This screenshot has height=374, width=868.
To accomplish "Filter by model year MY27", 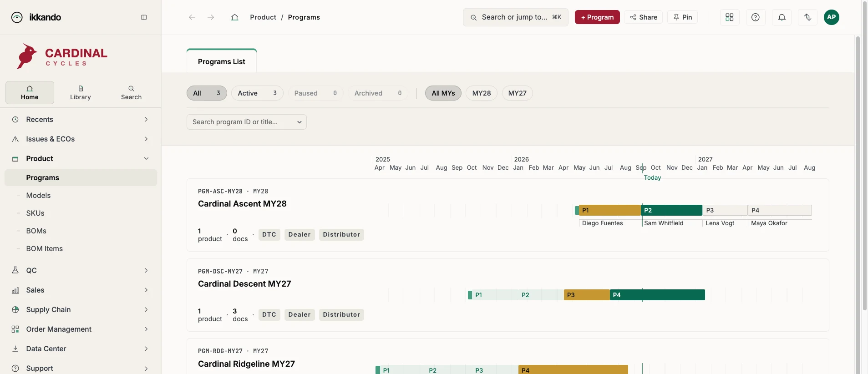I will pos(518,93).
